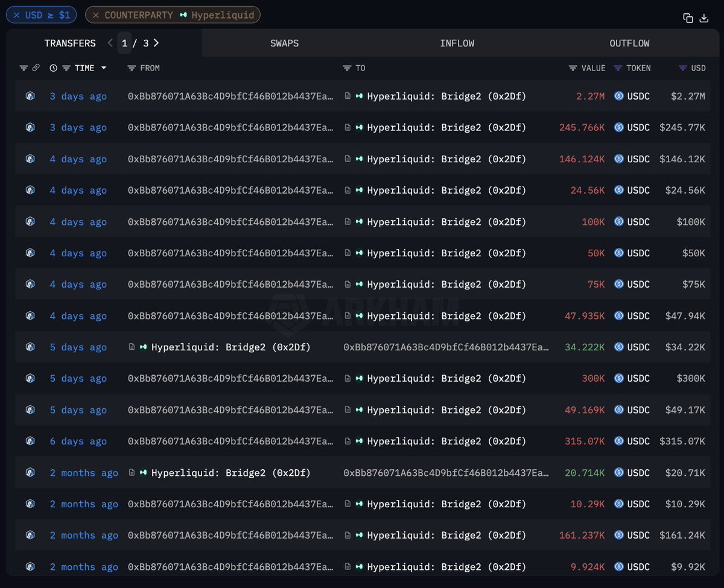
Task: Switch to the OUTFLOW tab
Action: tap(629, 43)
